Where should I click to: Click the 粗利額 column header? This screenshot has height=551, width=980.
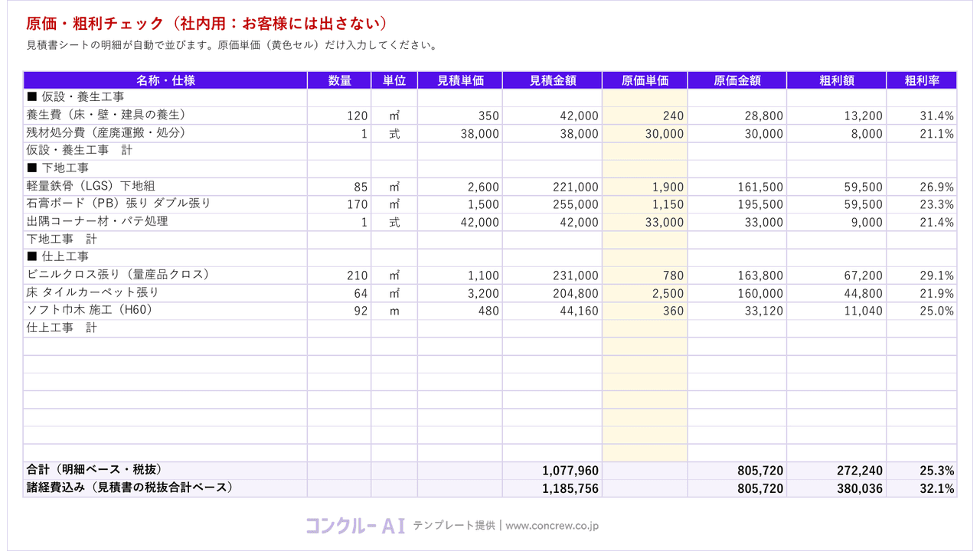point(836,80)
